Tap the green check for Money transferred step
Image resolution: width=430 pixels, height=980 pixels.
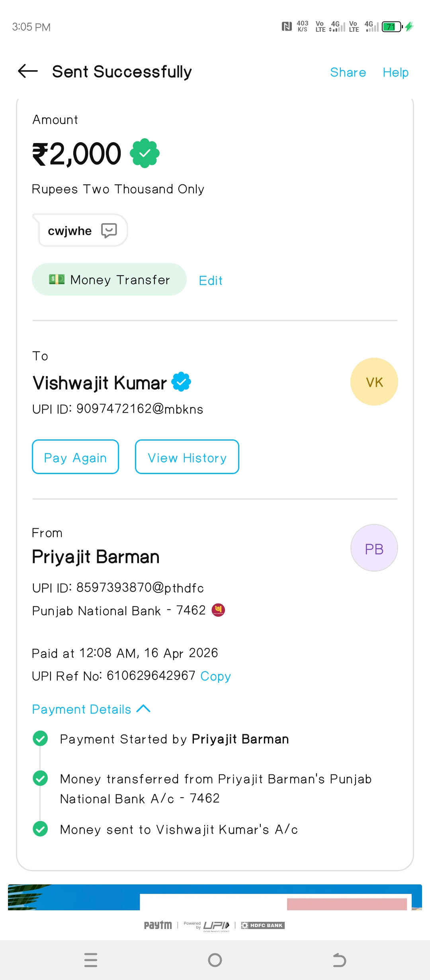pyautogui.click(x=40, y=778)
